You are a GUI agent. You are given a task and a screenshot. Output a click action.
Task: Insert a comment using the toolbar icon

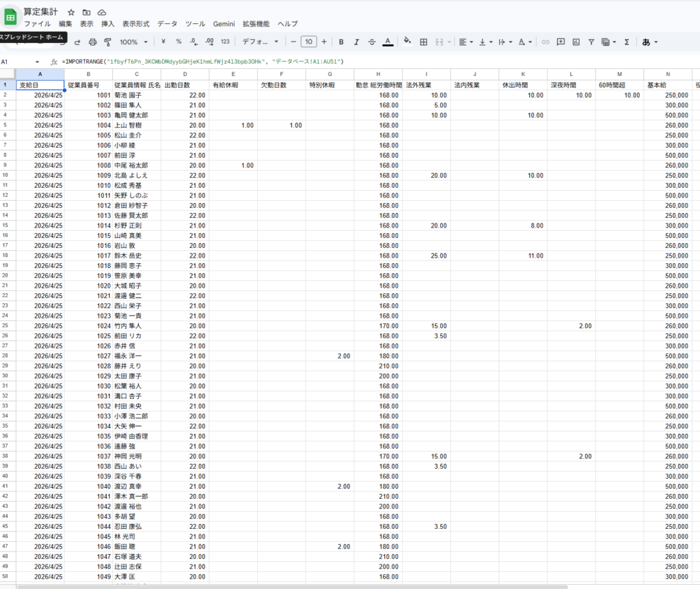(x=561, y=42)
